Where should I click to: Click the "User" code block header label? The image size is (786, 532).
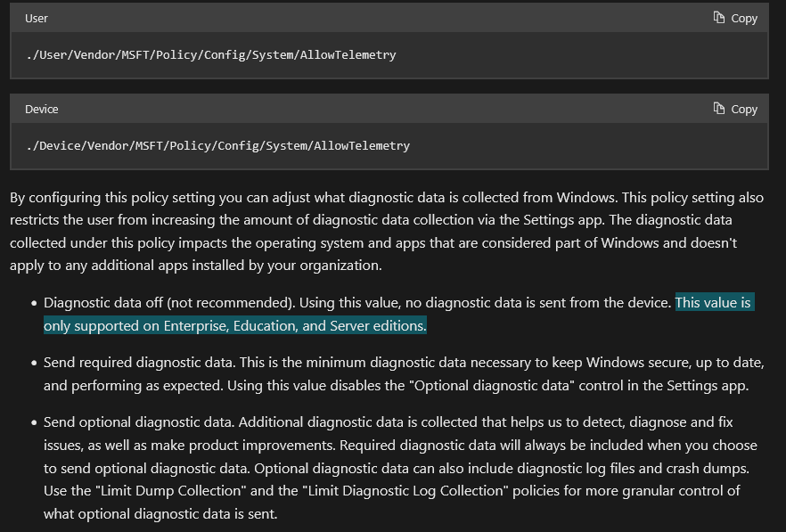(x=37, y=19)
